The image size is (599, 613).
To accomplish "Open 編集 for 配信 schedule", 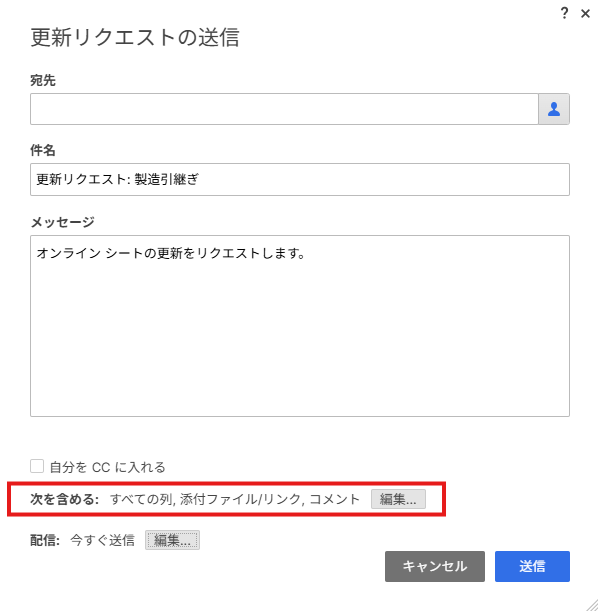I will click(x=172, y=540).
